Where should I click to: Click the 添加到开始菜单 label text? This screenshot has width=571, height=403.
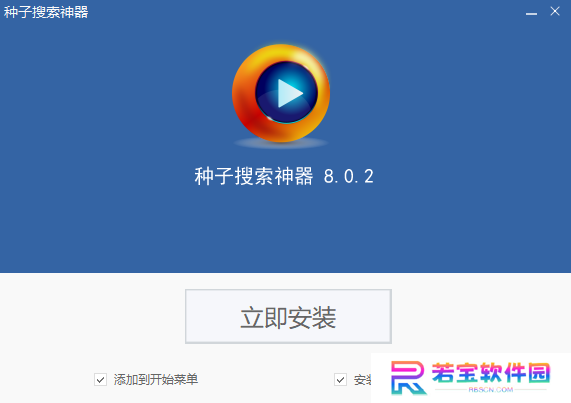(156, 379)
